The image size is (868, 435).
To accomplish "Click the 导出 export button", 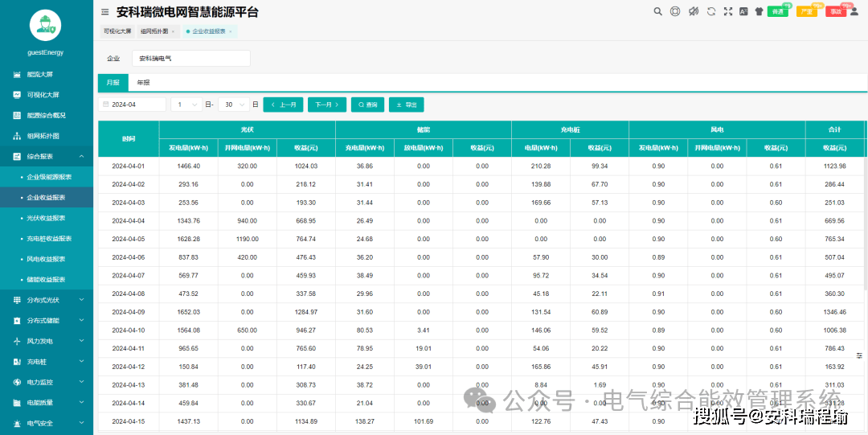I will 406,105.
